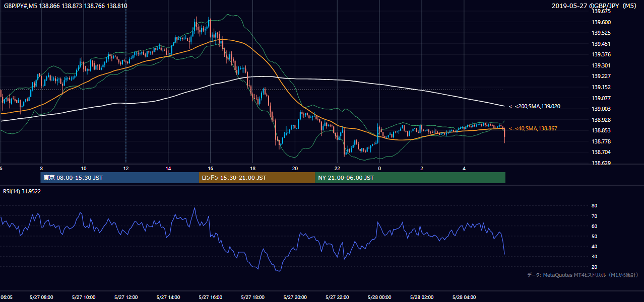Click the 139.376 price axis value
Image resolution: width=644 pixels, height=302 pixels.
click(x=601, y=55)
